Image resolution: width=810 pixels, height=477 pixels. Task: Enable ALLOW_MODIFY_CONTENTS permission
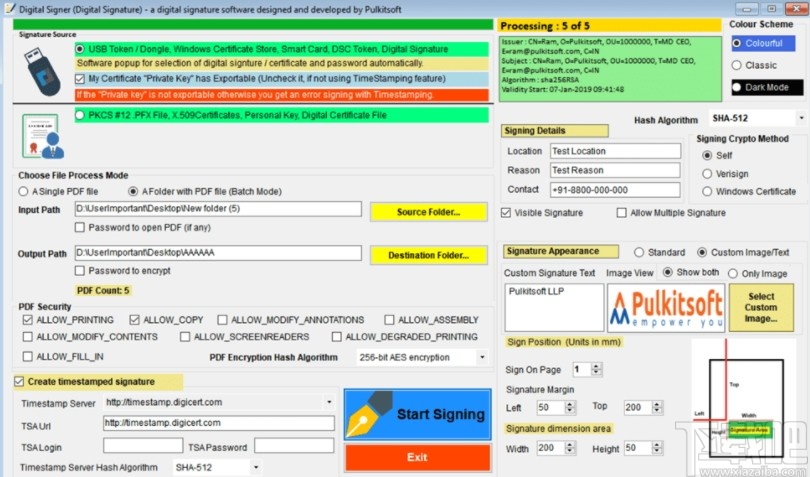pos(28,336)
